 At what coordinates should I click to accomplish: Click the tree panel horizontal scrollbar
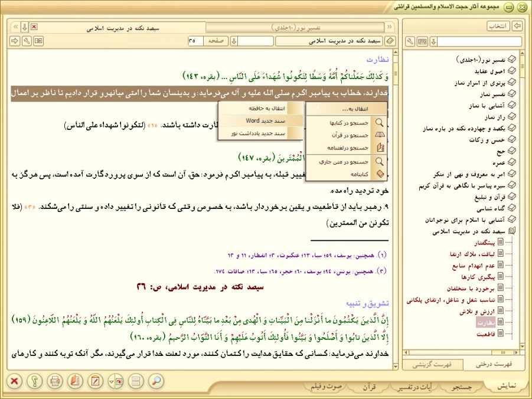click(461, 352)
